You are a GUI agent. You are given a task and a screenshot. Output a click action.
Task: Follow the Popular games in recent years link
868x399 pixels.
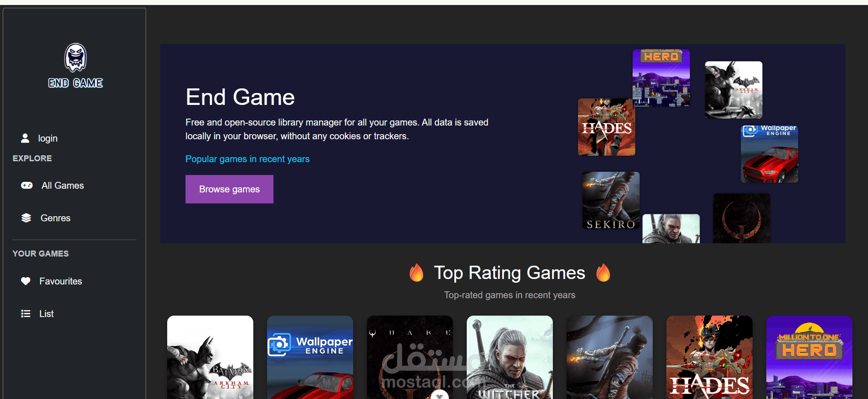coord(247,159)
